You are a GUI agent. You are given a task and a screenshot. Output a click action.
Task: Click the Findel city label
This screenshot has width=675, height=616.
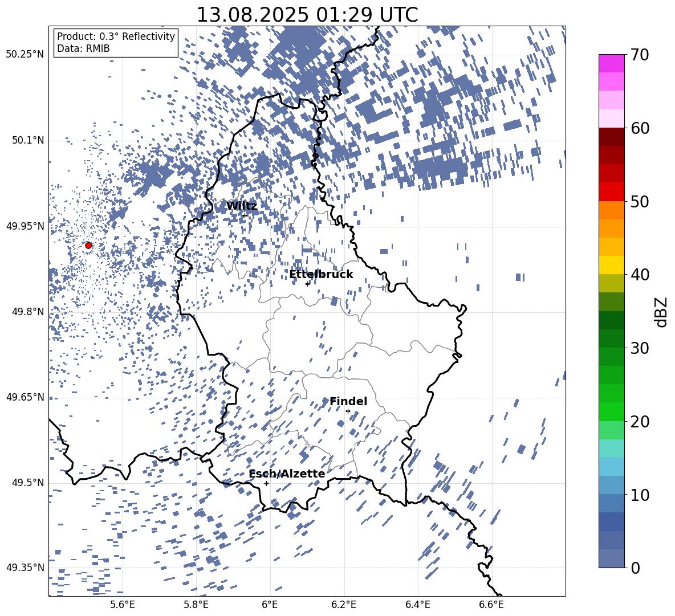tap(348, 401)
